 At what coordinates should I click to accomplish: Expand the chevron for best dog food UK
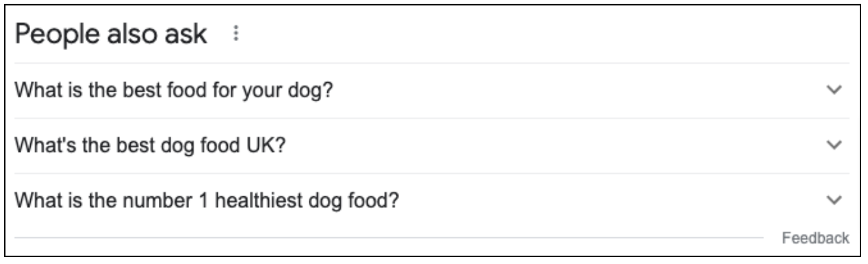[x=833, y=145]
